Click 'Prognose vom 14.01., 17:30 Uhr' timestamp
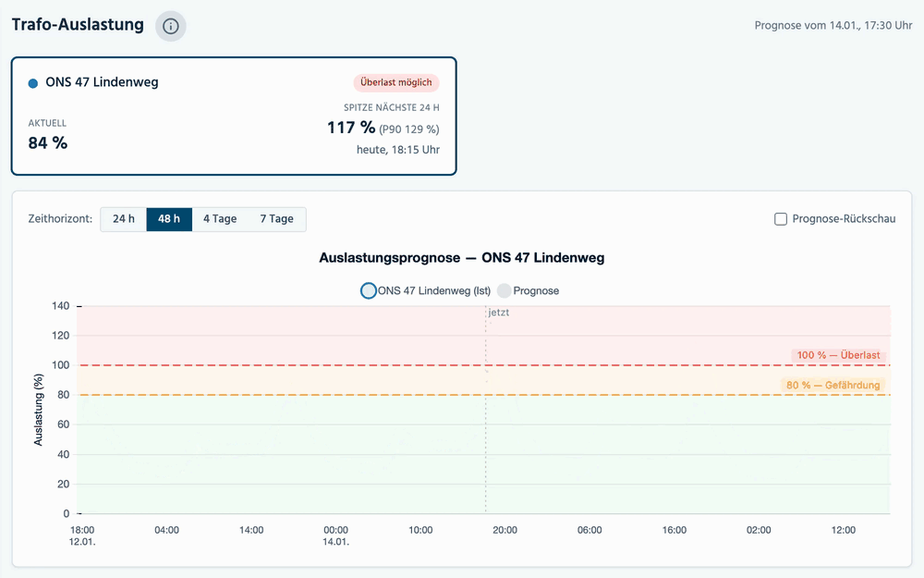The width and height of the screenshot is (924, 578). pos(833,25)
